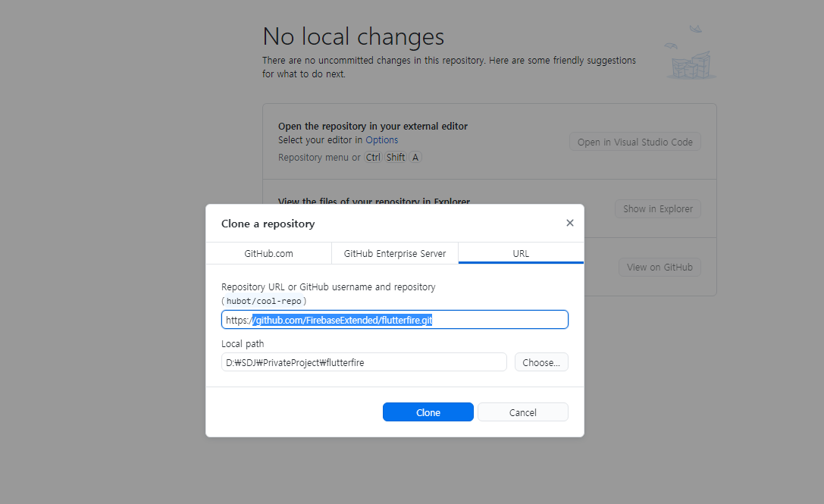Viewport: 824px width, 504px height.
Task: Click Open the repository in your external editor
Action: tap(373, 126)
